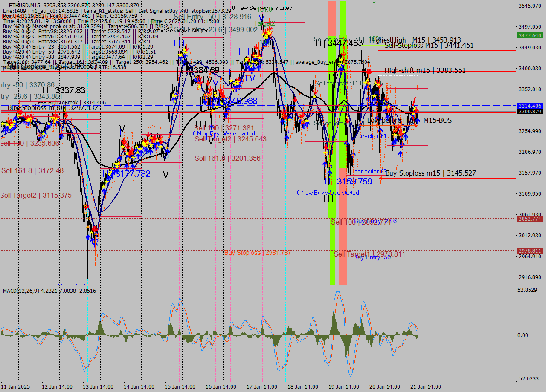Select the '21 Jan 14:00' date axis label
Image resolution: width=546 pixels, height=392 pixels.
point(425,386)
